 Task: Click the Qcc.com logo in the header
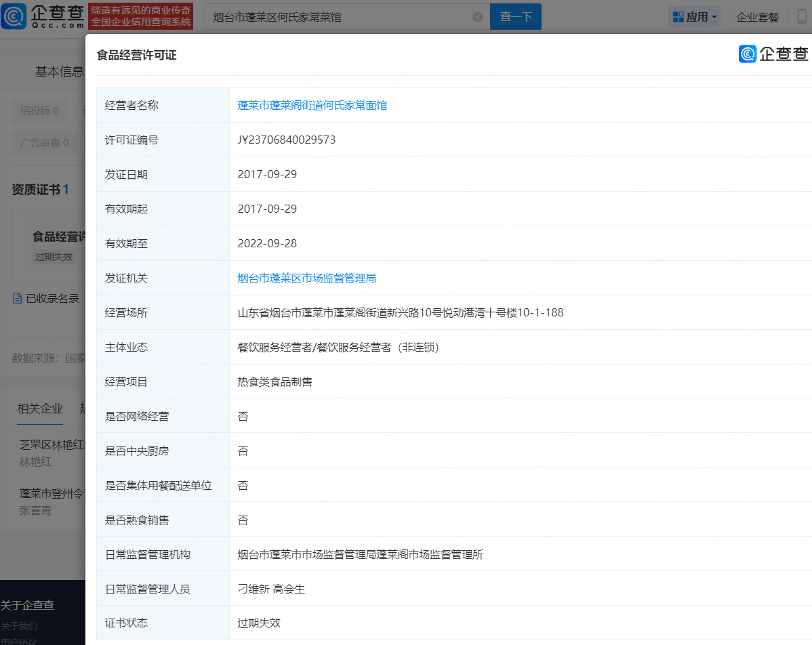point(43,16)
